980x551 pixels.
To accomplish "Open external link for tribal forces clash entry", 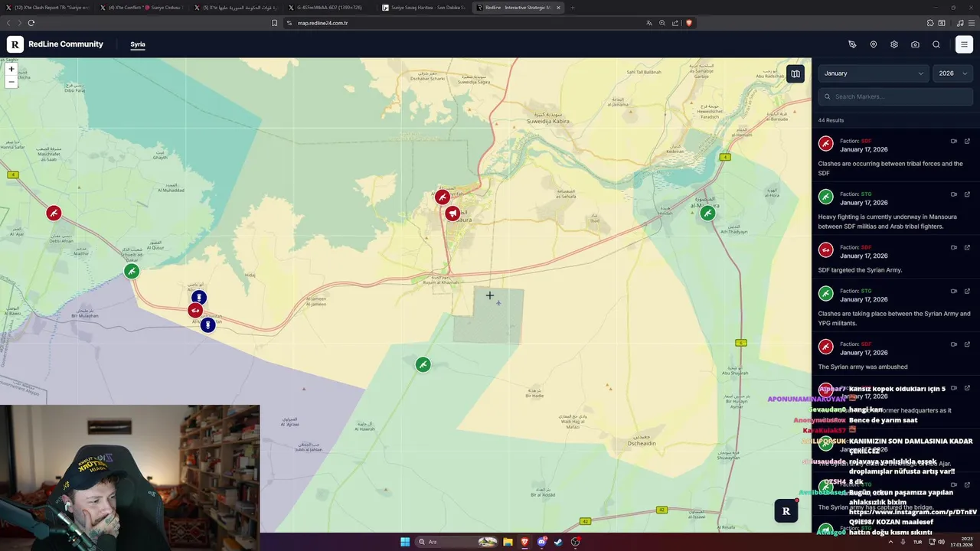I will 967,141.
